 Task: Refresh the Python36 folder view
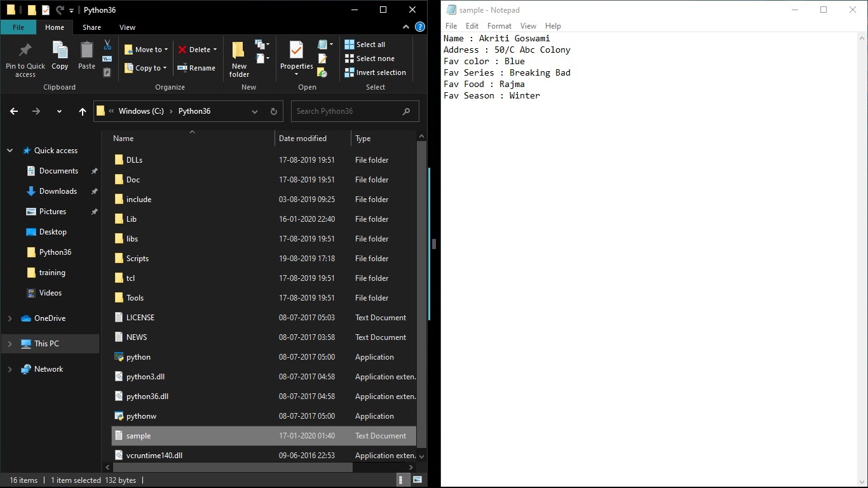[274, 111]
